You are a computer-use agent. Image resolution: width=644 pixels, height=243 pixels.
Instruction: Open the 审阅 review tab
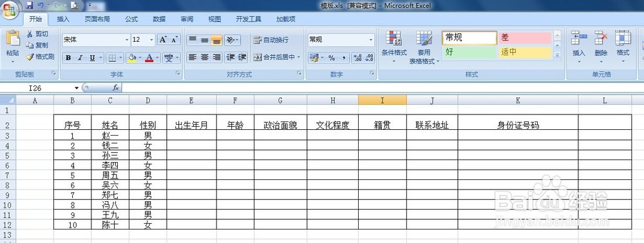[187, 19]
